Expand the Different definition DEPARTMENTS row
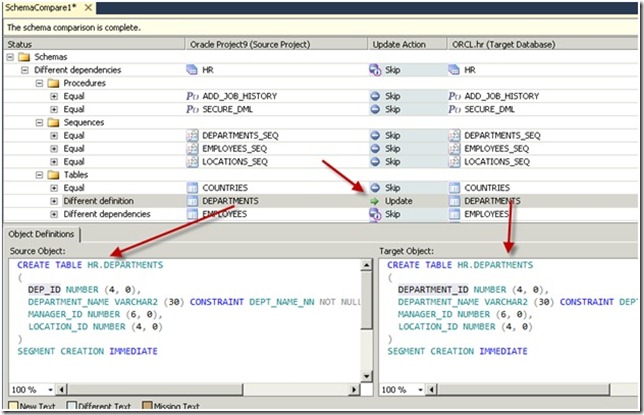The height and width of the screenshot is (415, 644). [x=54, y=200]
